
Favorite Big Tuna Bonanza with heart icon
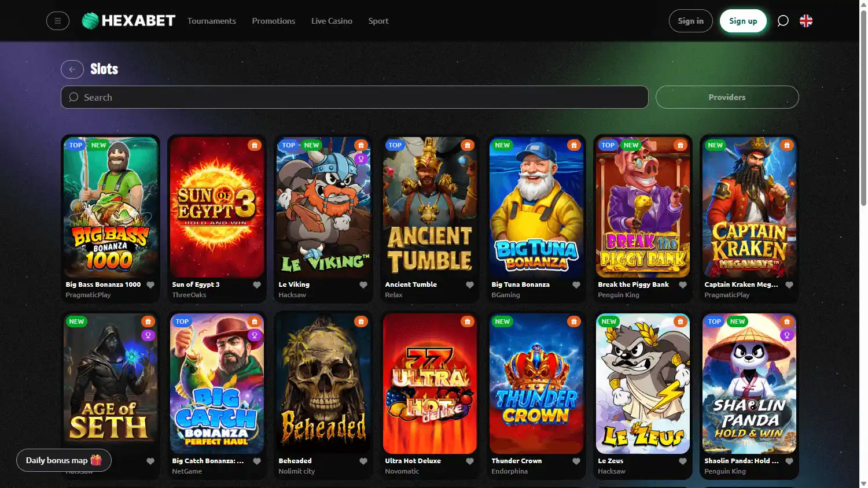click(x=576, y=285)
